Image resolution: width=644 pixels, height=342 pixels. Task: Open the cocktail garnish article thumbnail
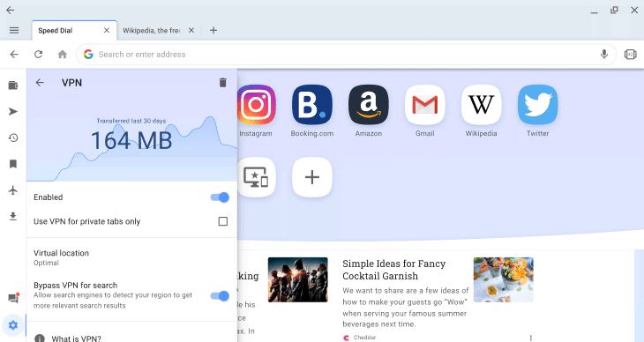click(503, 279)
